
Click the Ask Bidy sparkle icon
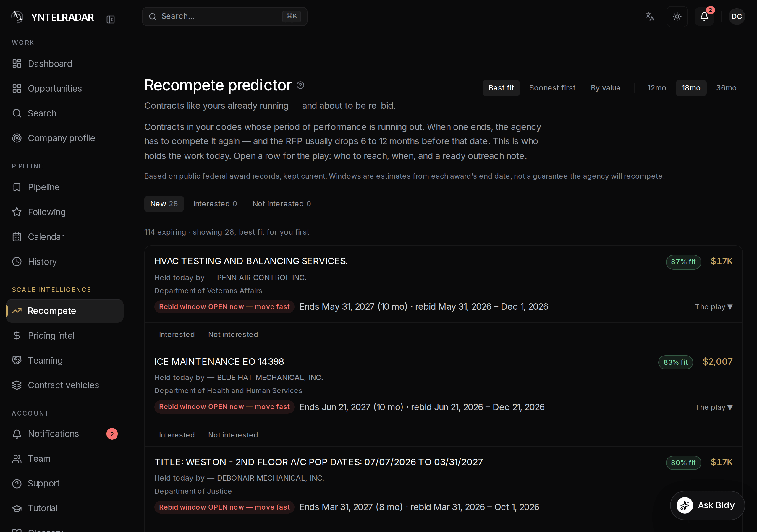click(x=685, y=505)
